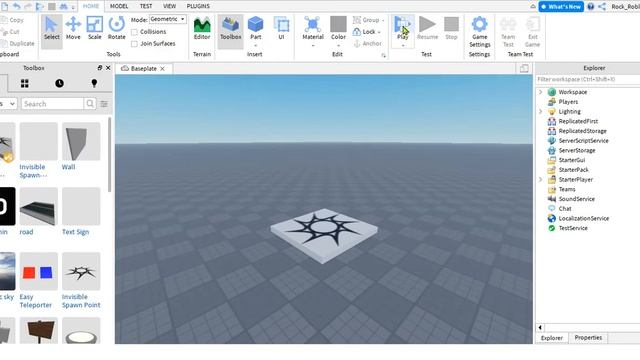
Task: Close the Baseplate document tab
Action: 162,69
